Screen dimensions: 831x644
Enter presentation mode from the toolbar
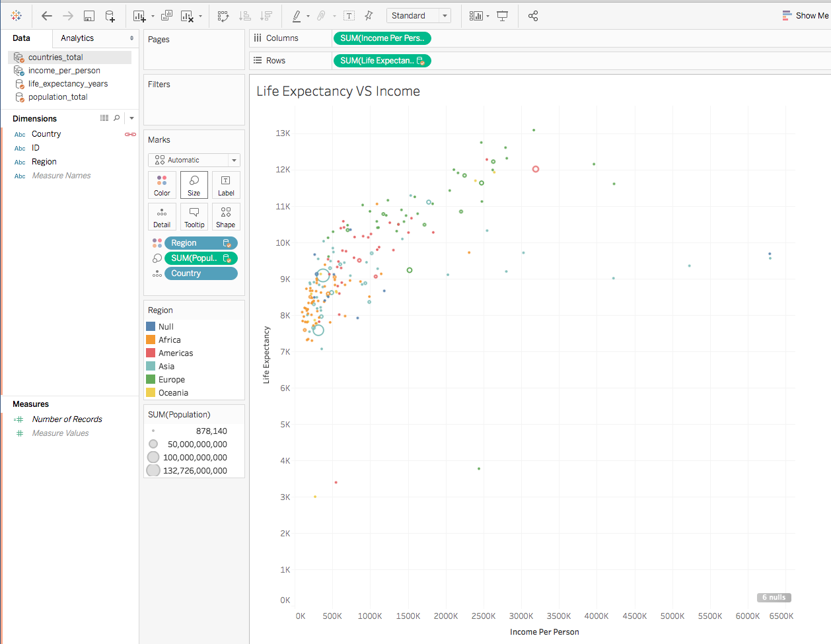pos(502,15)
